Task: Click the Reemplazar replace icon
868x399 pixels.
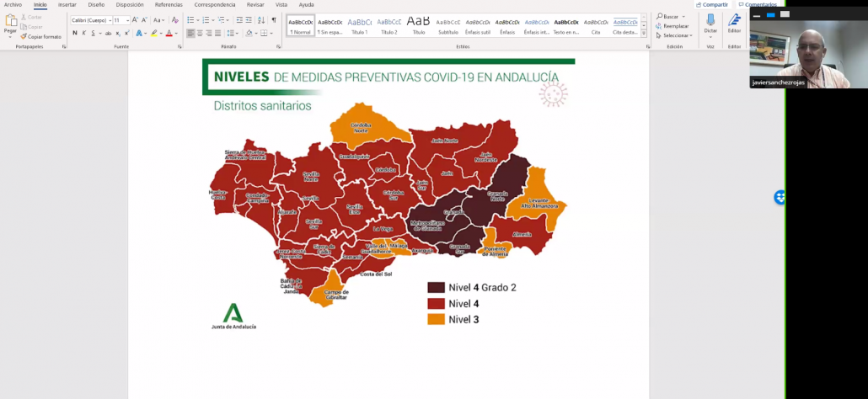Action: (675, 26)
